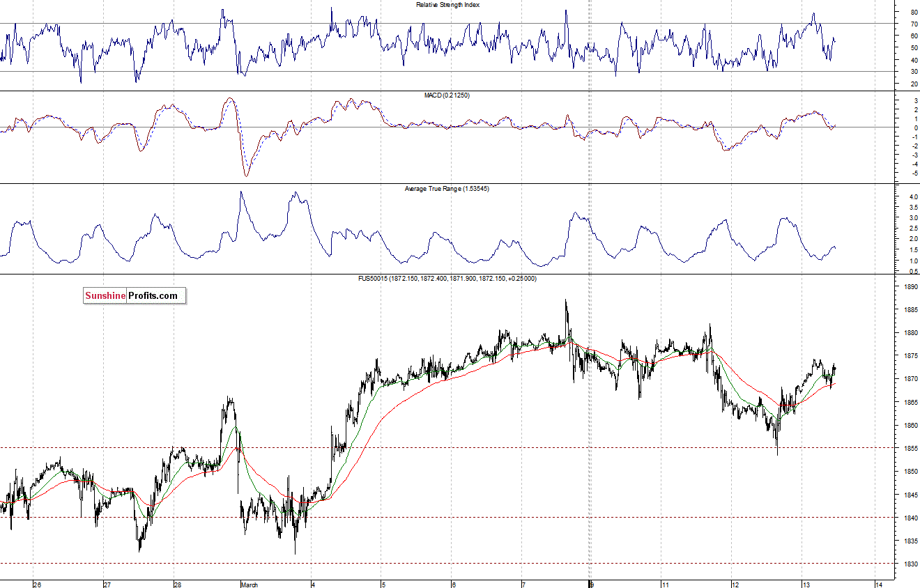Click the 1880 price axis label
Image resolution: width=920 pixels, height=588 pixels.
point(910,333)
